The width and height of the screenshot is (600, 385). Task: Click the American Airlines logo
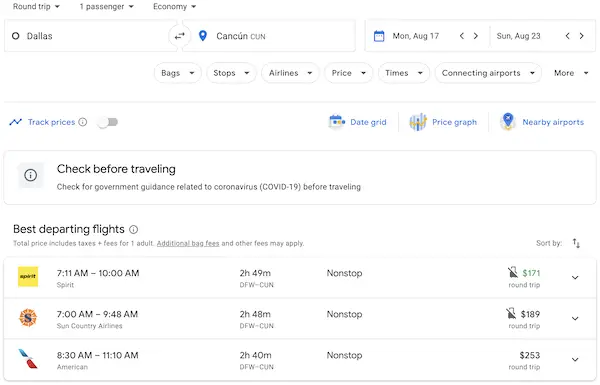[x=28, y=359]
